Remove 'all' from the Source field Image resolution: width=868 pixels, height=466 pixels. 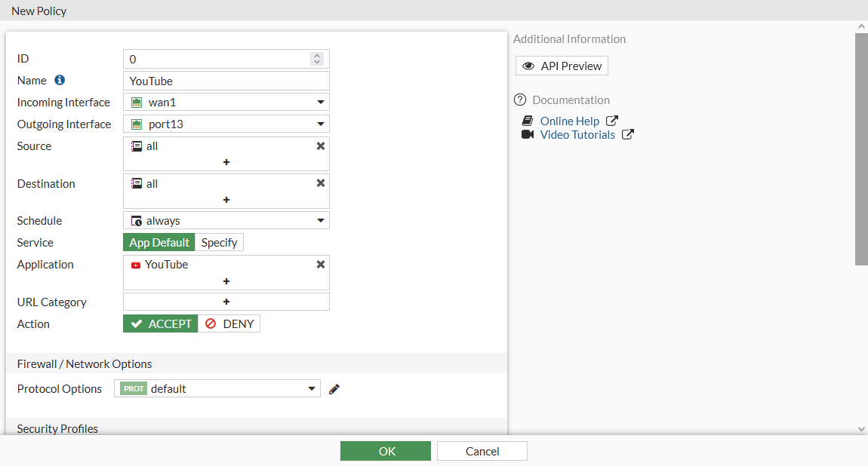321,146
